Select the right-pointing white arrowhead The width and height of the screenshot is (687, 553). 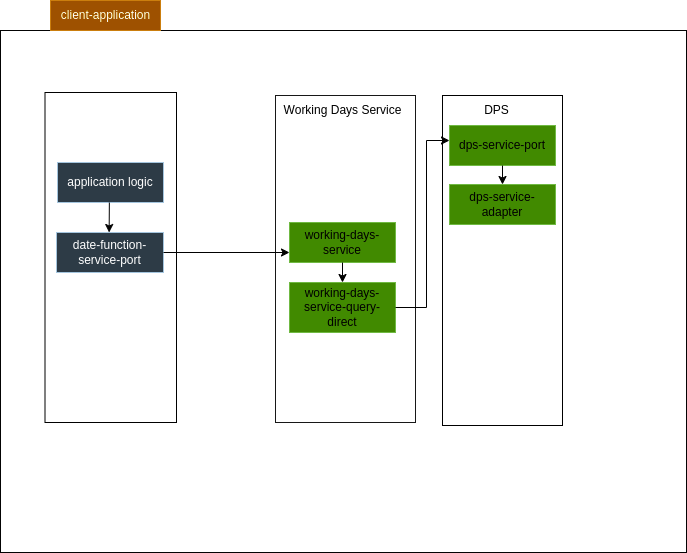[436, 260]
